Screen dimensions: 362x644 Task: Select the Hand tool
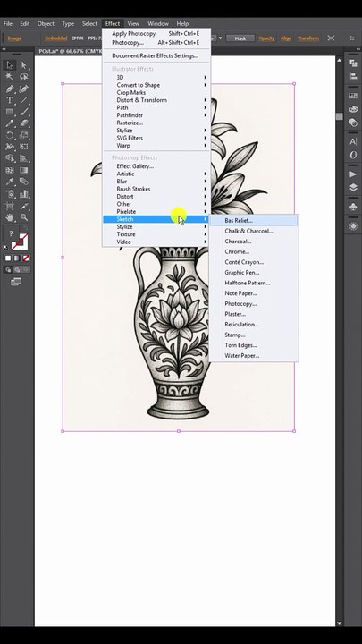[x=10, y=217]
